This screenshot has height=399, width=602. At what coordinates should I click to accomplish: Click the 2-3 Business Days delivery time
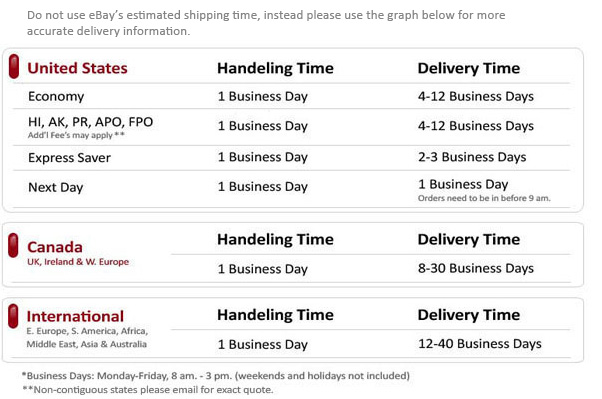click(x=472, y=157)
